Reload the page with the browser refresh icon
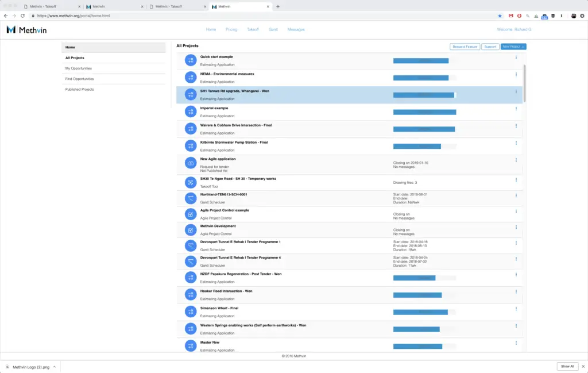Image resolution: width=588 pixels, height=373 pixels. click(x=22, y=16)
